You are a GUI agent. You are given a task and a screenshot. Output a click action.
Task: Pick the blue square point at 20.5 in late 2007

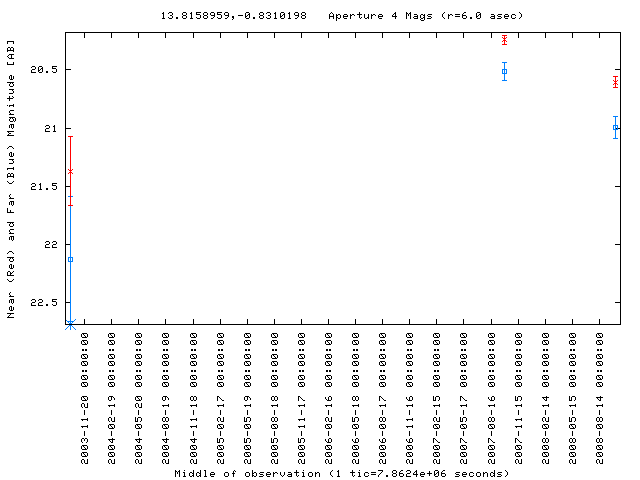504,72
